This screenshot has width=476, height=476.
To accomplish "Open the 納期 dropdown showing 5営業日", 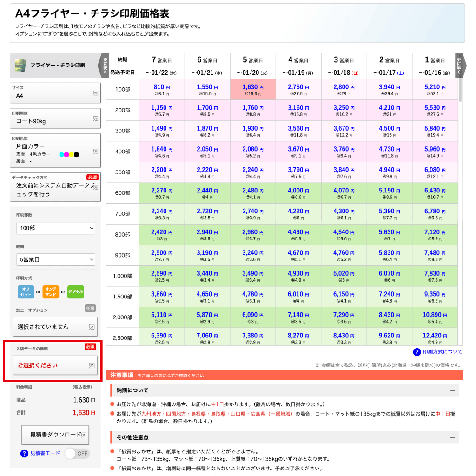I will coord(55,259).
